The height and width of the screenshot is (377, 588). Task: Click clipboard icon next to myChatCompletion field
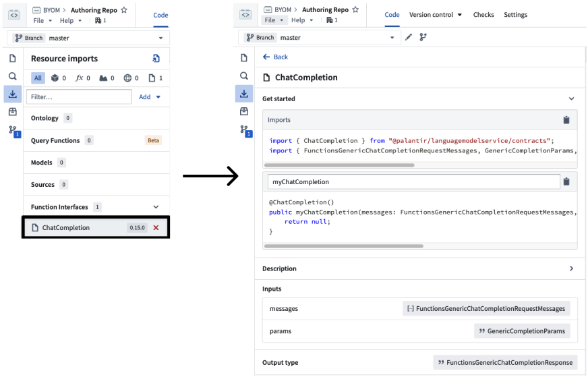(566, 181)
